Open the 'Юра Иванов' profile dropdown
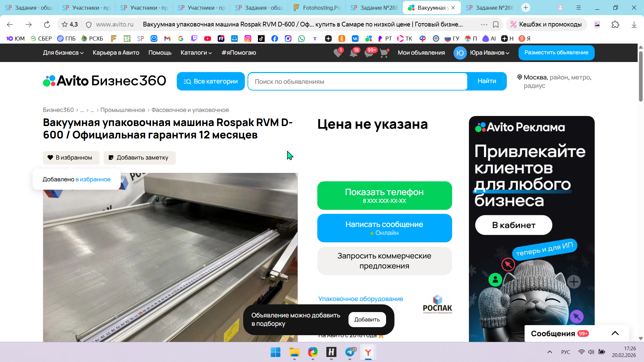Screen dimensions: 644x362 (489, 53)
